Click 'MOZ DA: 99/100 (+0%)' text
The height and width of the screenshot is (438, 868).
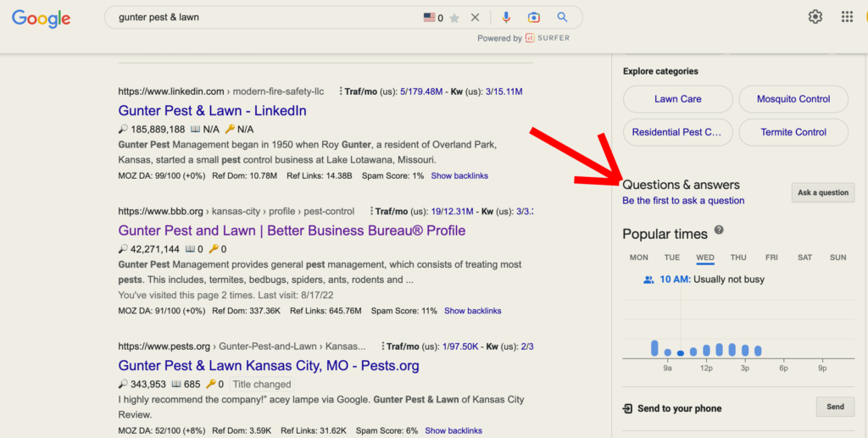pyautogui.click(x=162, y=176)
